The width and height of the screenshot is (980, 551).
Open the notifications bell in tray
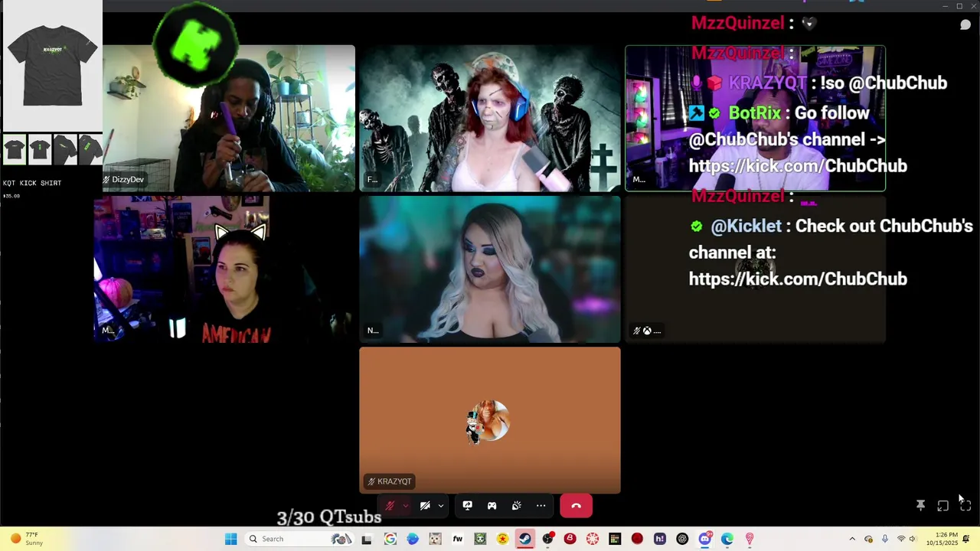[966, 539]
